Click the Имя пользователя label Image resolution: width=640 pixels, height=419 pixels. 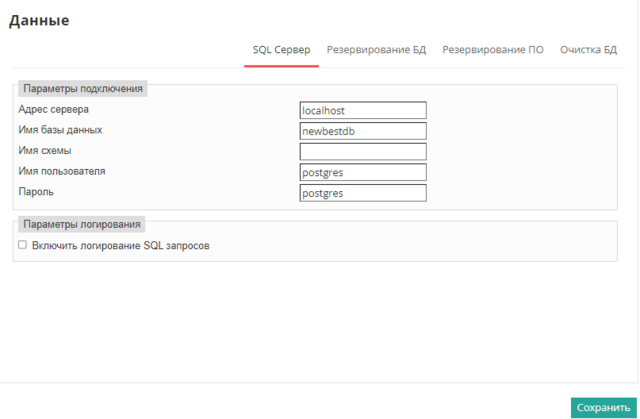click(62, 171)
